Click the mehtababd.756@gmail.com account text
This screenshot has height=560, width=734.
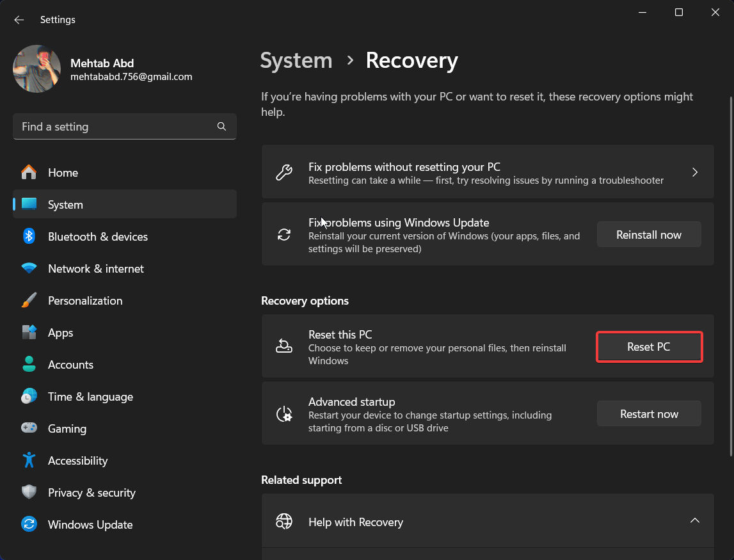click(x=132, y=77)
